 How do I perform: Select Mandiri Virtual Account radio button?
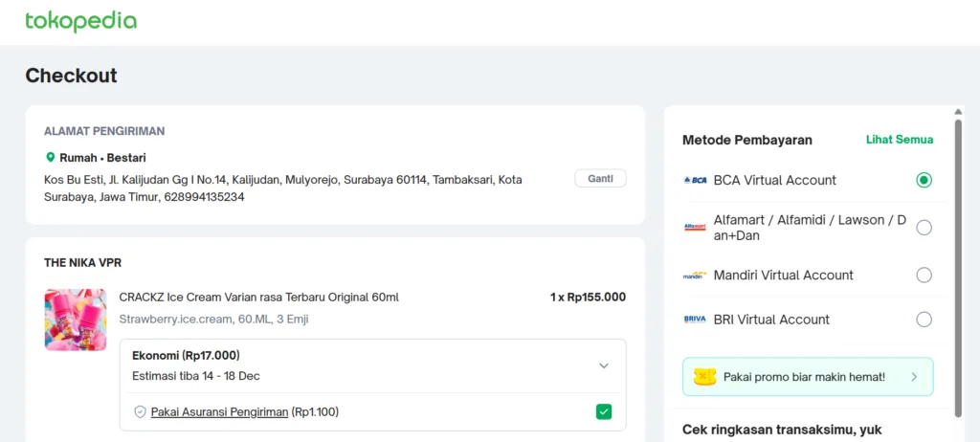pyautogui.click(x=924, y=276)
